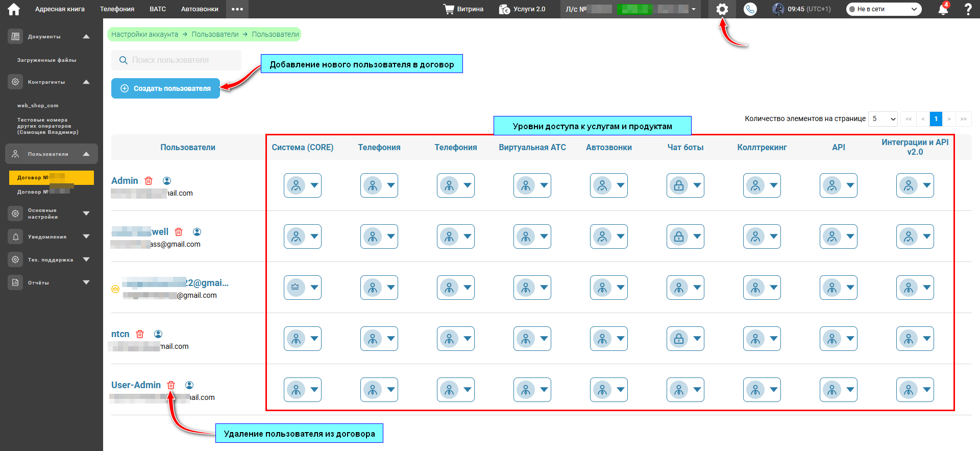Expand the Тех. поддержка section
980x451 pixels.
[x=86, y=259]
